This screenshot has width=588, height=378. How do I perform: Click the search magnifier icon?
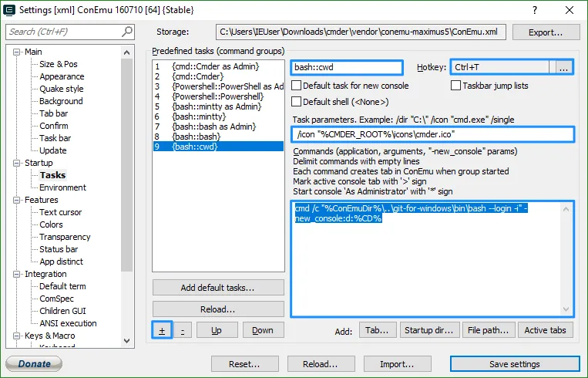point(127,32)
